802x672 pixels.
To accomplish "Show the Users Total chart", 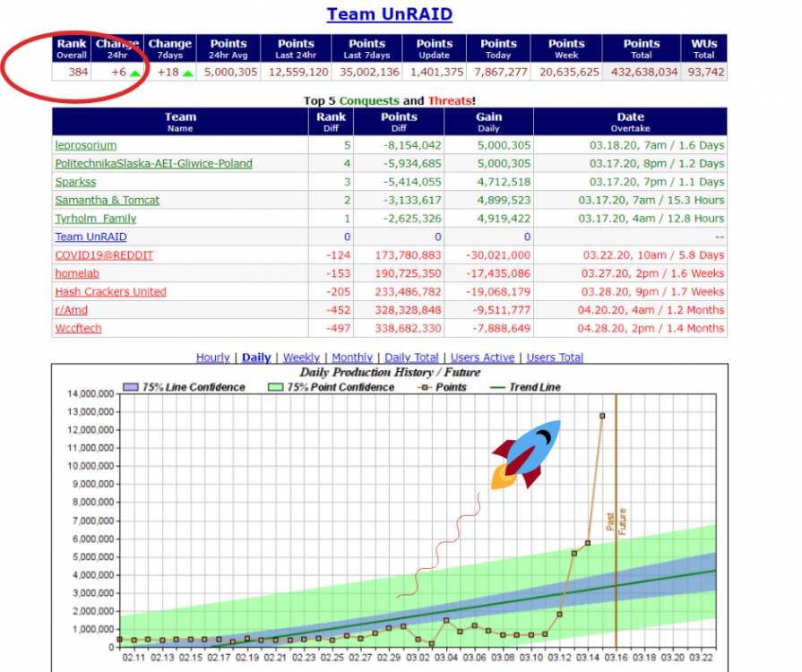I will 555,358.
